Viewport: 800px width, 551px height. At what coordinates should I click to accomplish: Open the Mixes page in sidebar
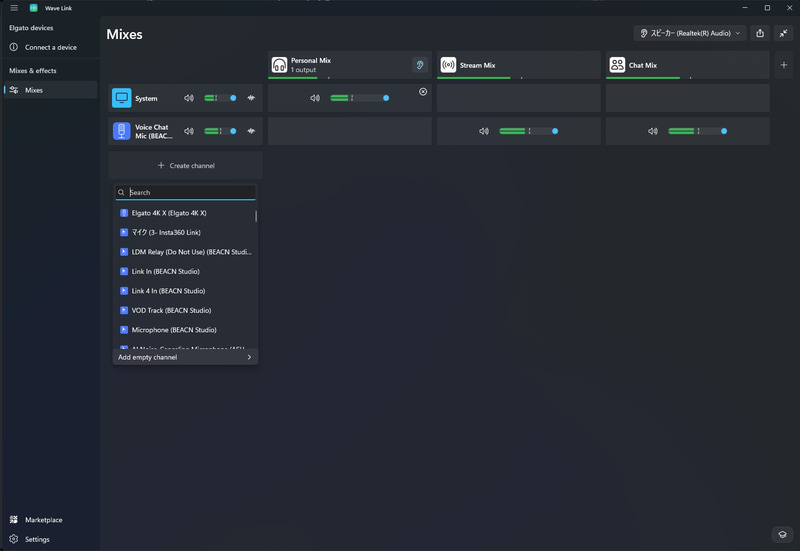[x=50, y=90]
